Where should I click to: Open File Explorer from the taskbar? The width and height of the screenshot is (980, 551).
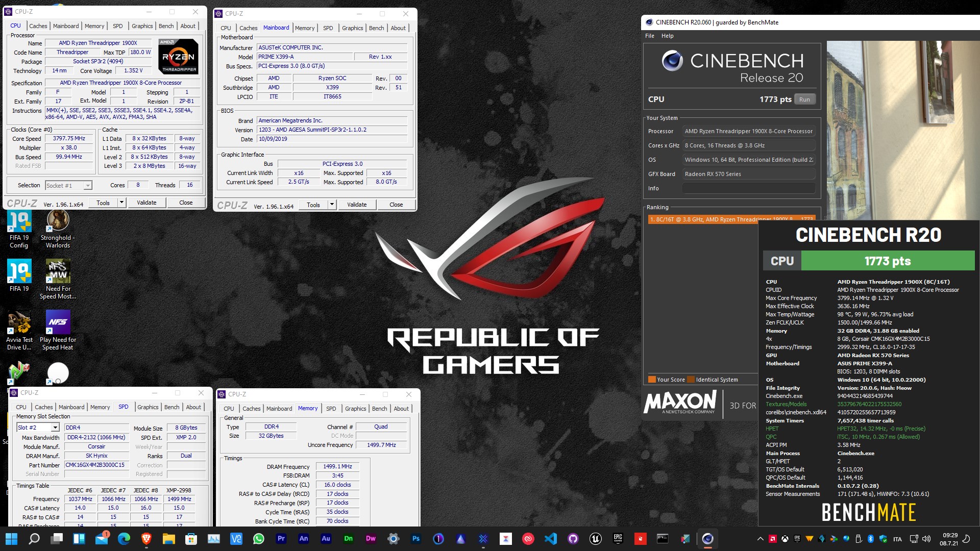coord(169,538)
